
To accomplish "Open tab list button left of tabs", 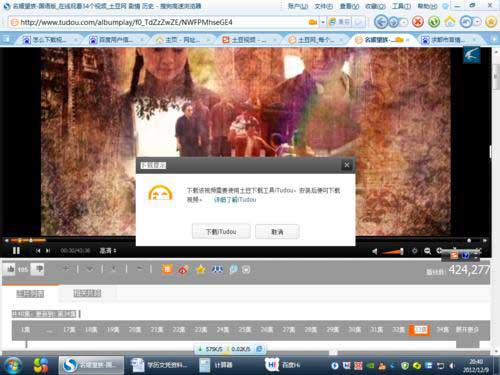I will coord(6,40).
